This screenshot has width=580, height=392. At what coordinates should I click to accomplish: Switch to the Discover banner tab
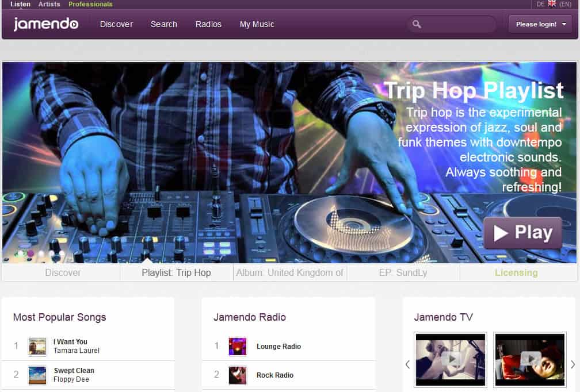pos(63,272)
